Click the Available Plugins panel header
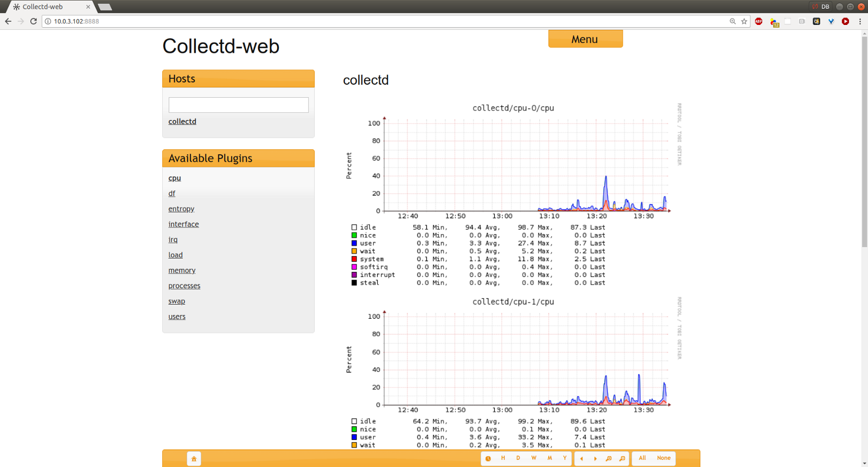868x467 pixels. click(x=238, y=158)
